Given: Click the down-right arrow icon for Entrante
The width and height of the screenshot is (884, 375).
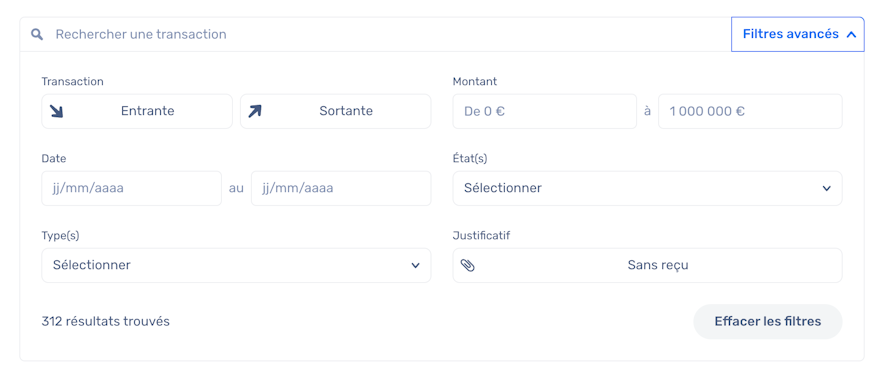Looking at the screenshot, I should pyautogui.click(x=56, y=111).
